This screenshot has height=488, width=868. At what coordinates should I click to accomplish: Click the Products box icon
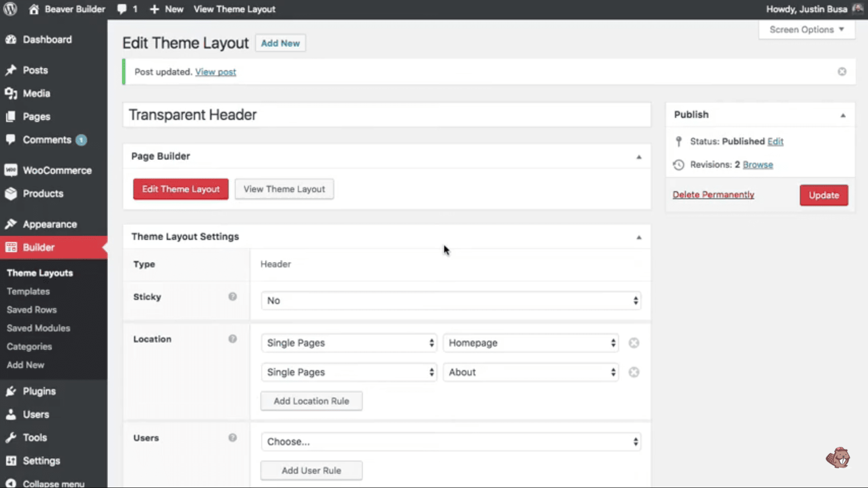point(11,194)
